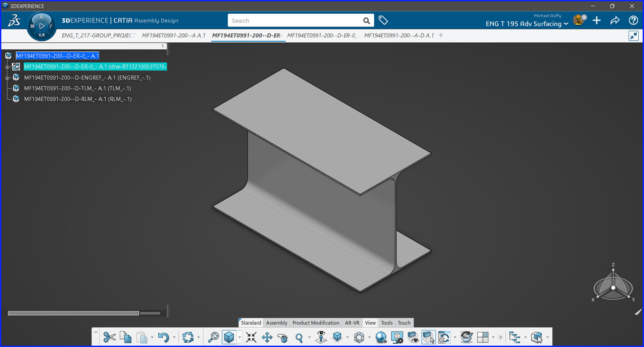Collapse the tree panel with the chevron

click(x=163, y=46)
